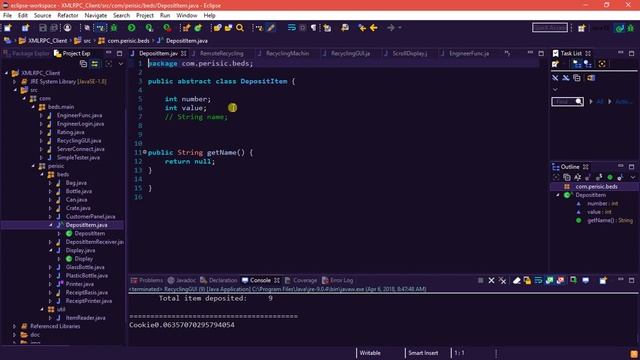Open the Navigate menu
Image resolution: width=640 pixels, height=360 pixels.
click(96, 15)
